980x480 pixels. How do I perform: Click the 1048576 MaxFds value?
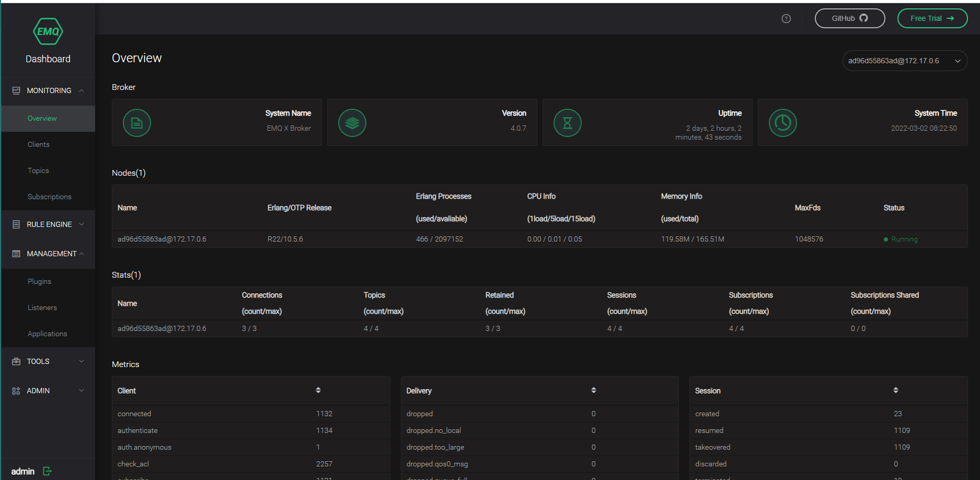(x=809, y=239)
